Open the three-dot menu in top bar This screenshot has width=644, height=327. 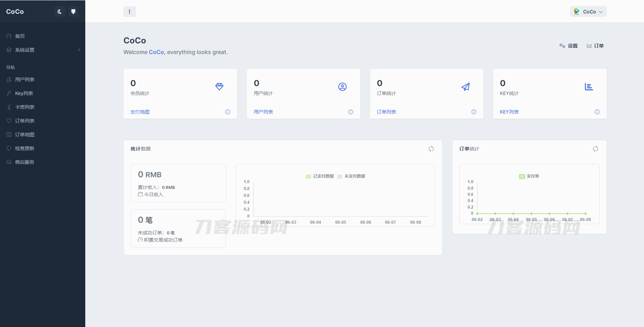pos(130,12)
